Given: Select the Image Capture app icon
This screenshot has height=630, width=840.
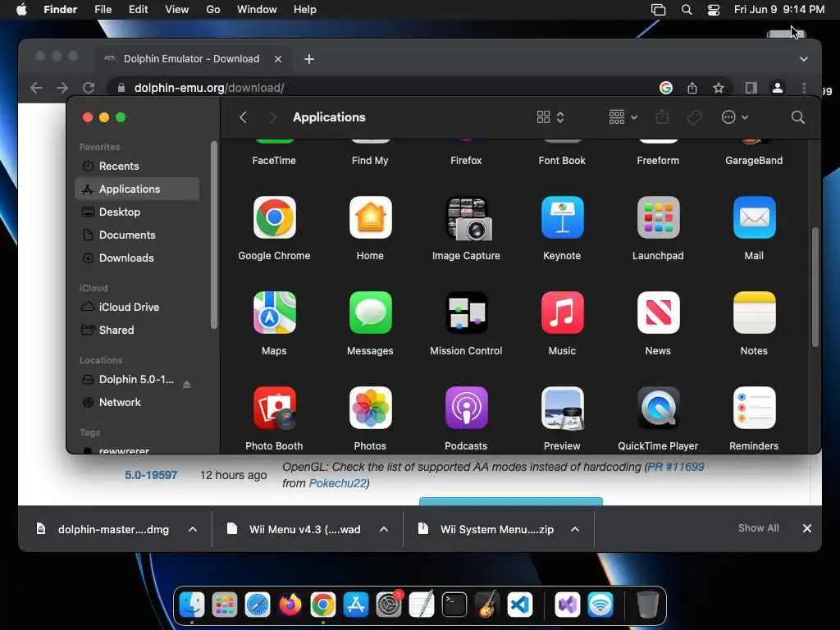Looking at the screenshot, I should click(468, 218).
